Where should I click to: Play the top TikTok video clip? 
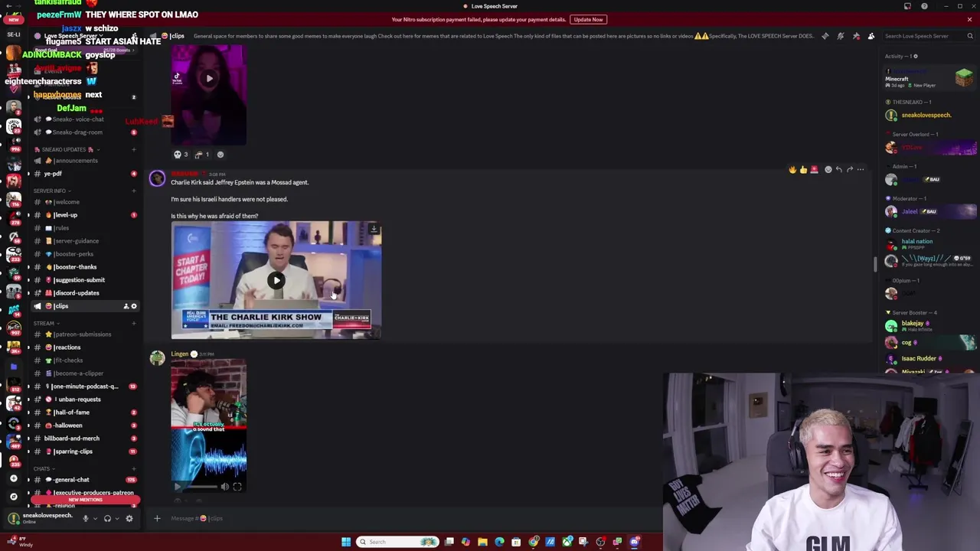209,78
